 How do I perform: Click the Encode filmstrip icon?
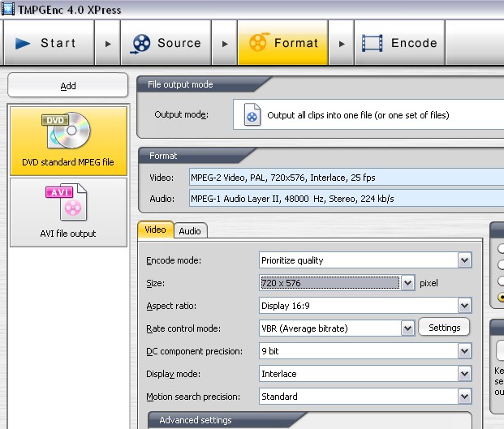(x=373, y=43)
